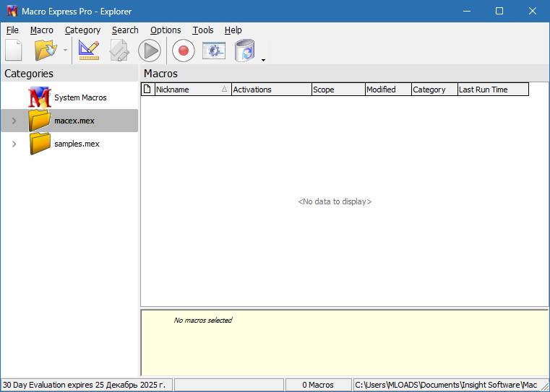Run macro with the play button icon
Viewport: 550px width, 392px height.
tap(150, 51)
